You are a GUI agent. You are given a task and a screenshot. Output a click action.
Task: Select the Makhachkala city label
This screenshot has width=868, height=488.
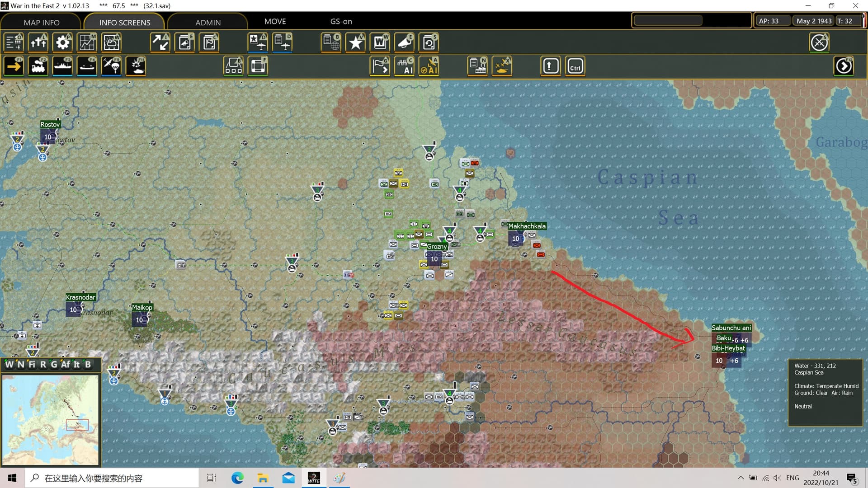[527, 226]
